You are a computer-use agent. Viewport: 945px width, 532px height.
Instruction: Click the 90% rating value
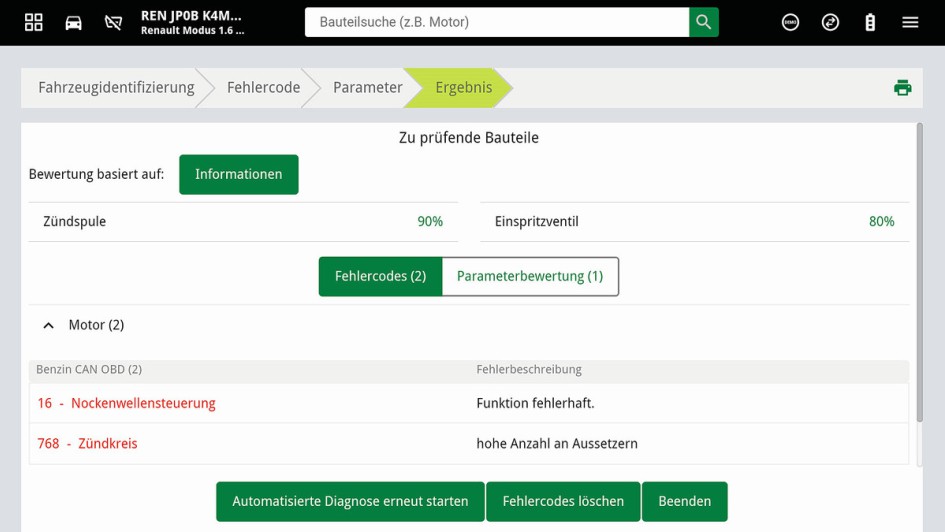430,222
